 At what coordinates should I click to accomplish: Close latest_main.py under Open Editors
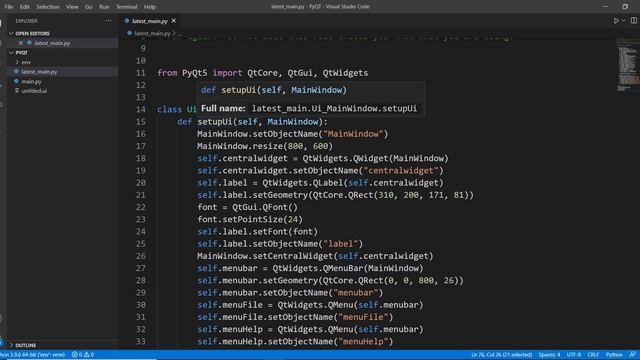[21, 43]
